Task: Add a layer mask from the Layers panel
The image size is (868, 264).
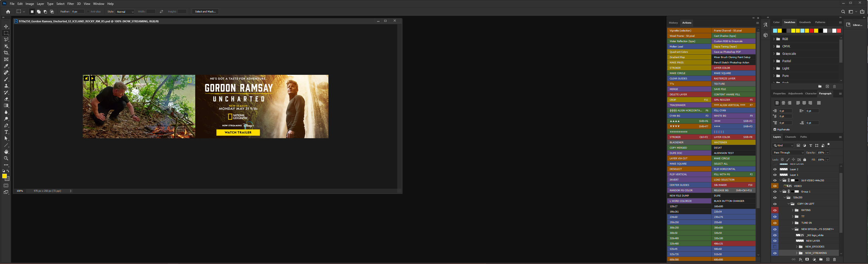Action: point(807,260)
